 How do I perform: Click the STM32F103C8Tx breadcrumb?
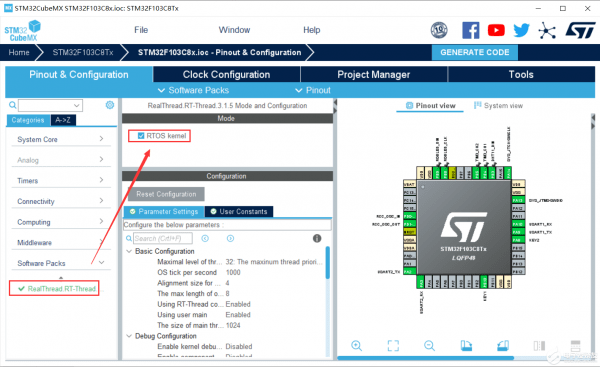(x=83, y=52)
